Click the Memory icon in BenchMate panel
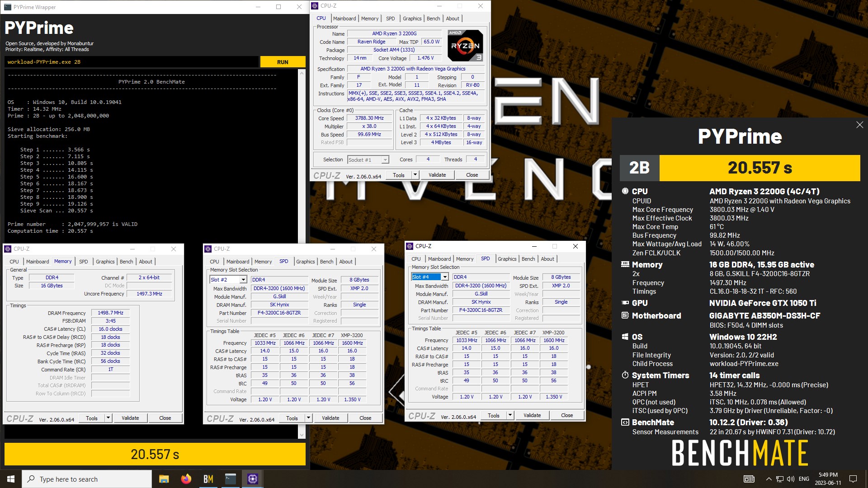 pyautogui.click(x=625, y=264)
